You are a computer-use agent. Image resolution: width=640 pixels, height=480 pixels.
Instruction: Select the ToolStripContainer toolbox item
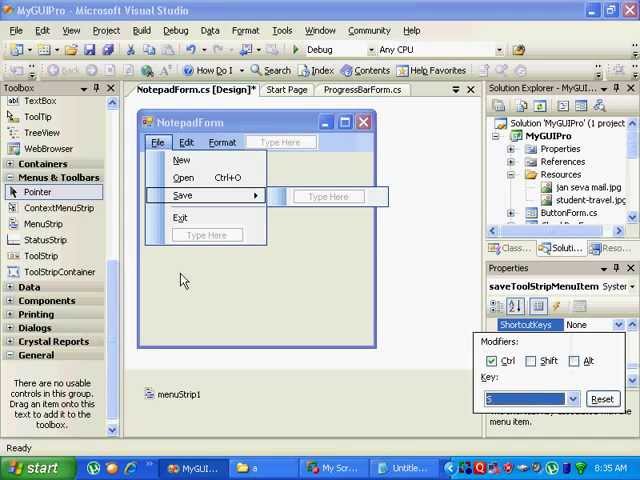pyautogui.click(x=59, y=272)
